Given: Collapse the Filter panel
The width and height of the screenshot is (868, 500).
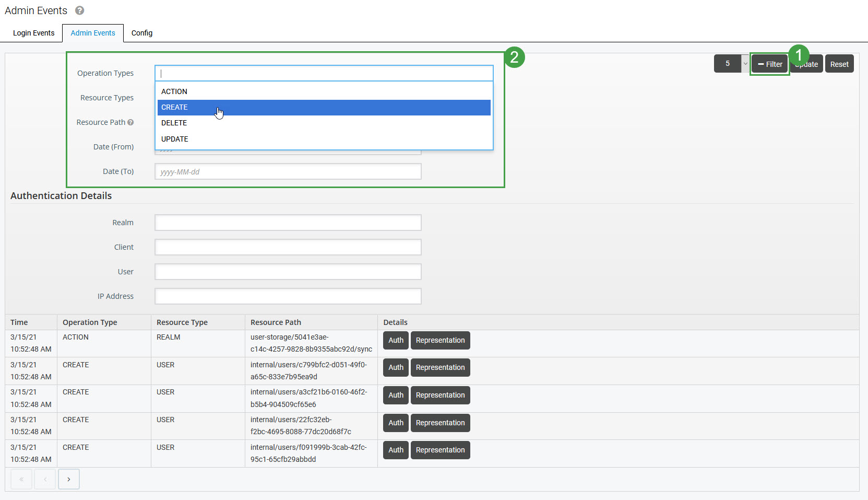Looking at the screenshot, I should coord(769,64).
